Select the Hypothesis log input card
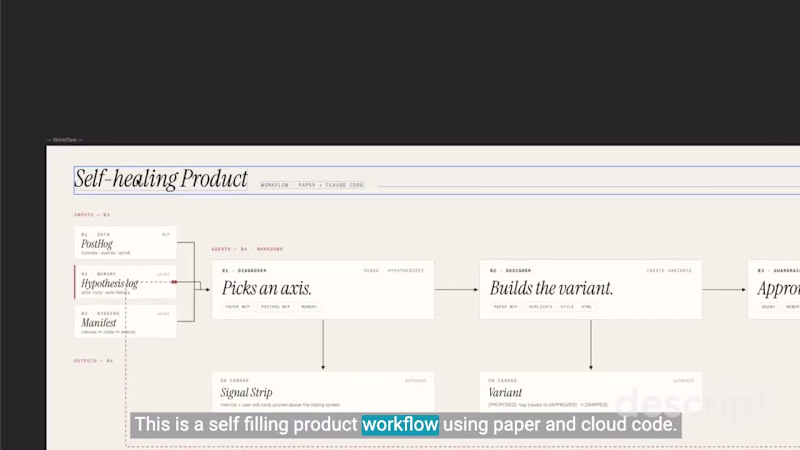Viewport: 800px width, 450px height. coord(126,282)
